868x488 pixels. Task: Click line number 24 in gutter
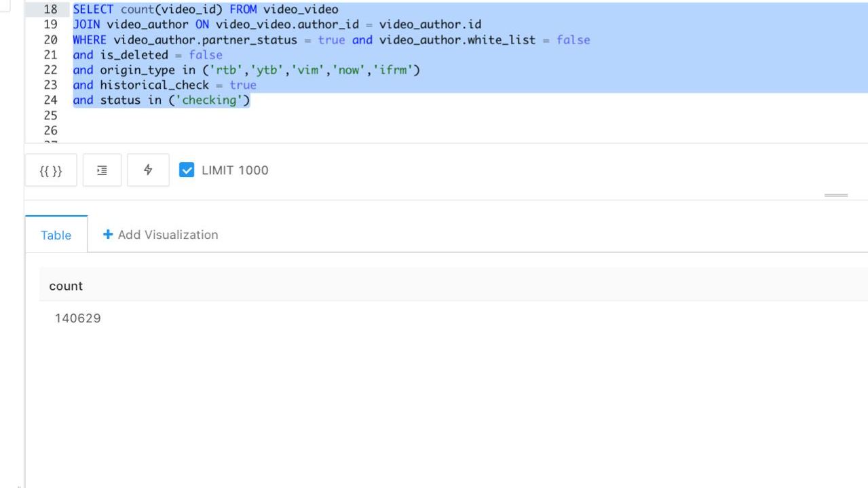tap(51, 100)
